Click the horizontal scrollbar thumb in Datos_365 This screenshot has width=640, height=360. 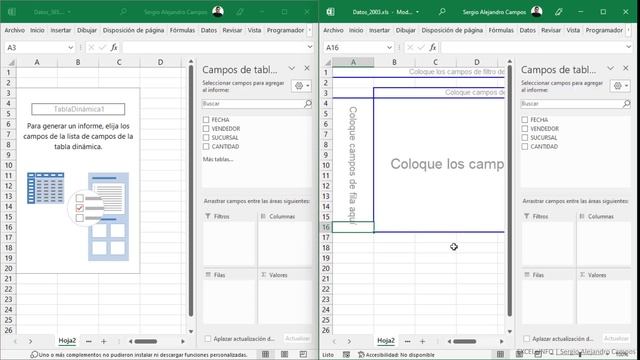[x=146, y=341]
